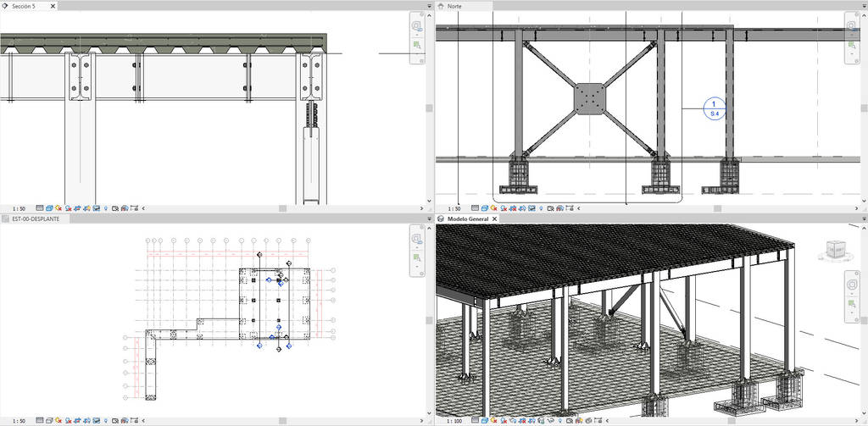Close the Sección 5 tab
The width and height of the screenshot is (868, 426).
[53, 6]
